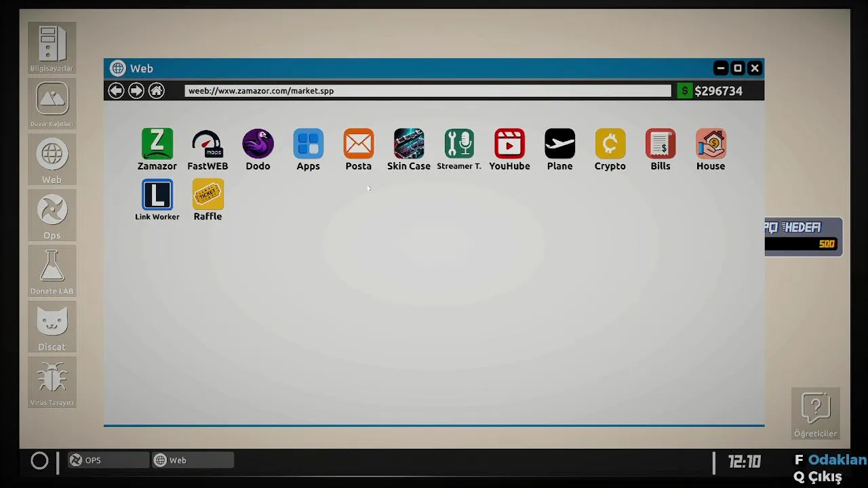Screen dimensions: 868x488
Task: Open Bilgisayarlar in the desktop sidebar
Action: [x=52, y=48]
